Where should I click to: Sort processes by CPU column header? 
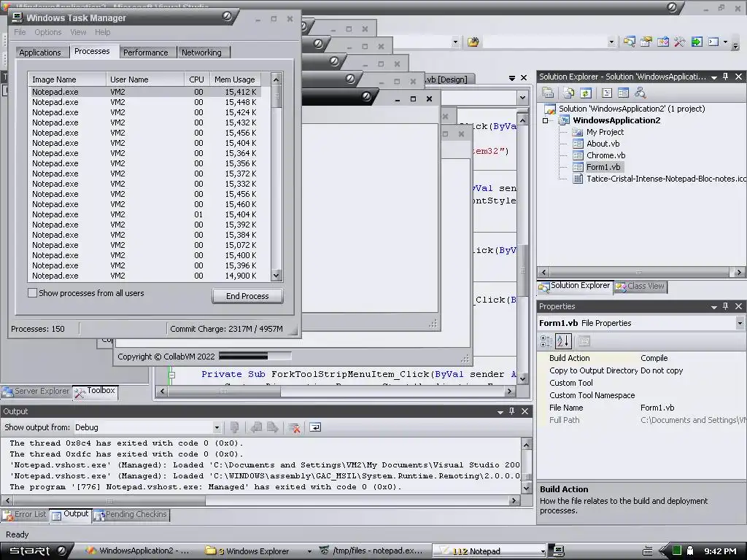click(196, 79)
